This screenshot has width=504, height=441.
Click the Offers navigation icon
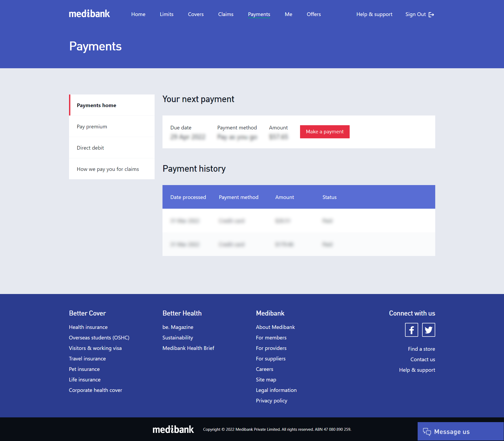pyautogui.click(x=314, y=14)
